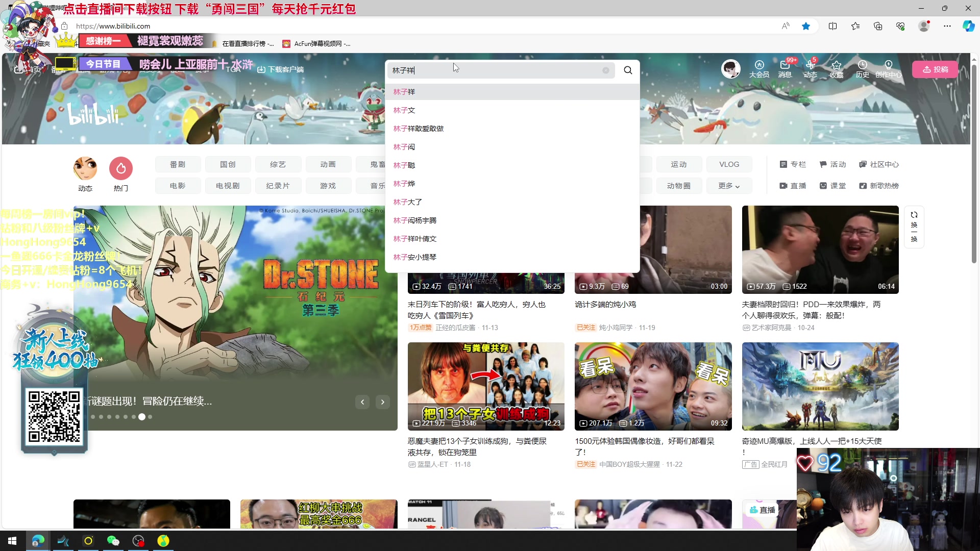
Task: Expand the 更多 category dropdown
Action: (729, 186)
